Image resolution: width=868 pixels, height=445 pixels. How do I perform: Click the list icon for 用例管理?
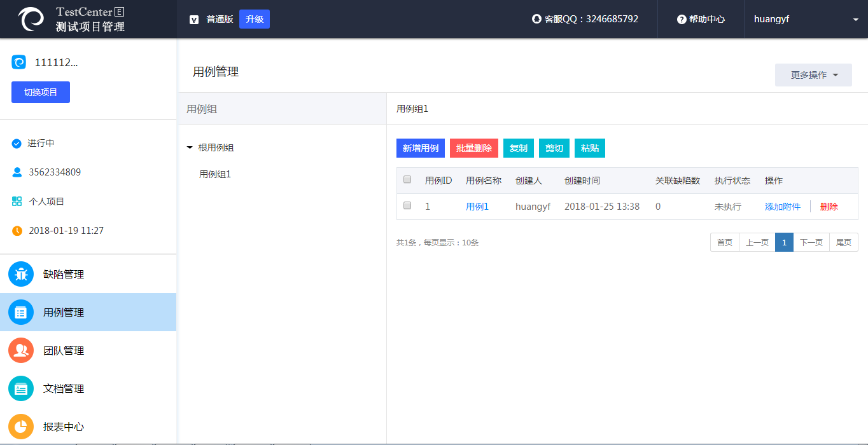coord(21,312)
